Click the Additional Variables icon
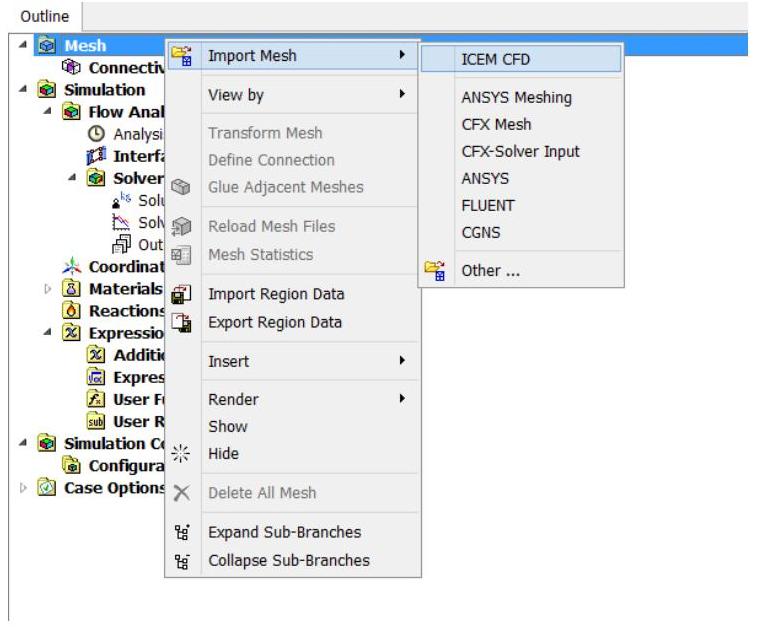 pyautogui.click(x=96, y=355)
